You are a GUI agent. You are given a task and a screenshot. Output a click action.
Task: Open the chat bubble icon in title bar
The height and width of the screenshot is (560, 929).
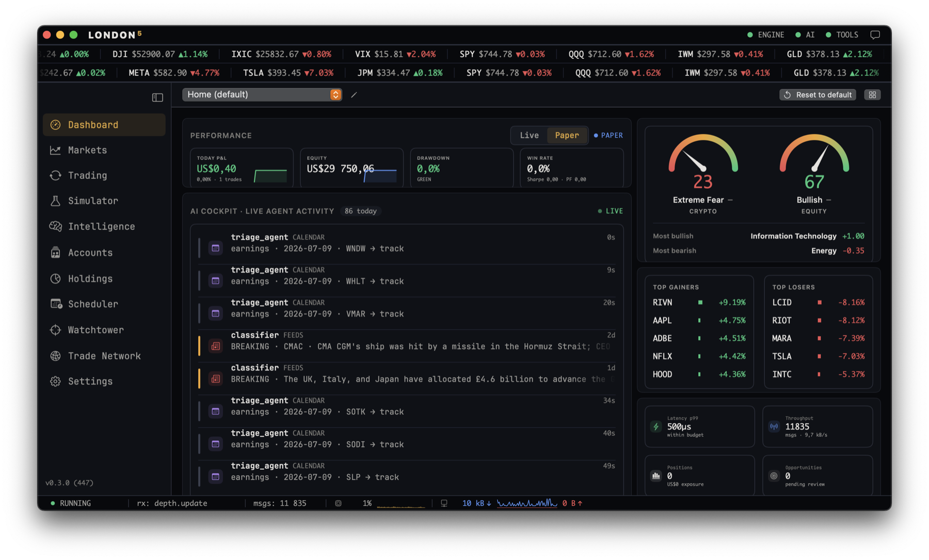875,35
